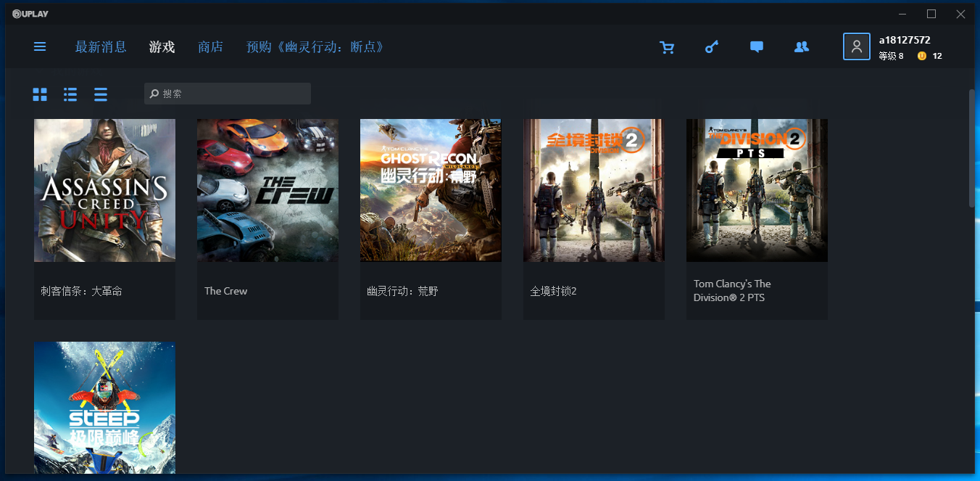Open the chat messages icon

757,47
